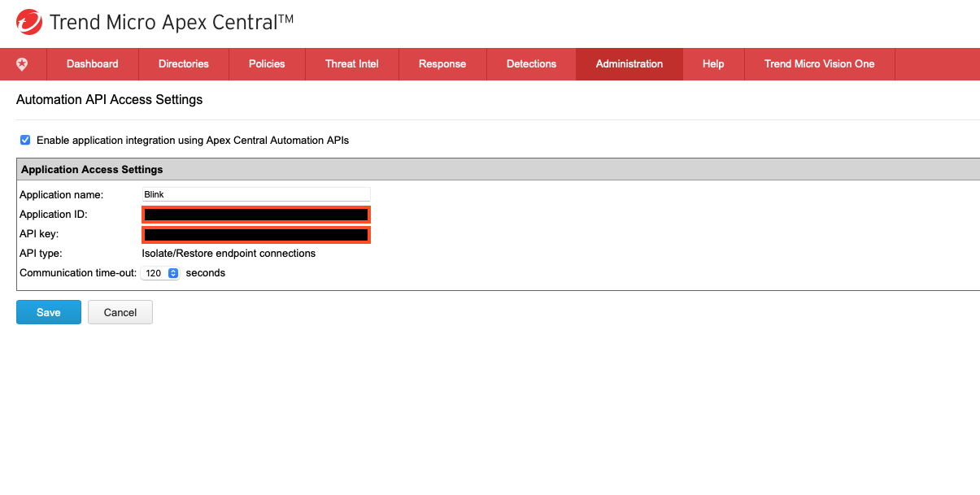Open the Response menu
The image size is (980, 495).
(x=442, y=63)
